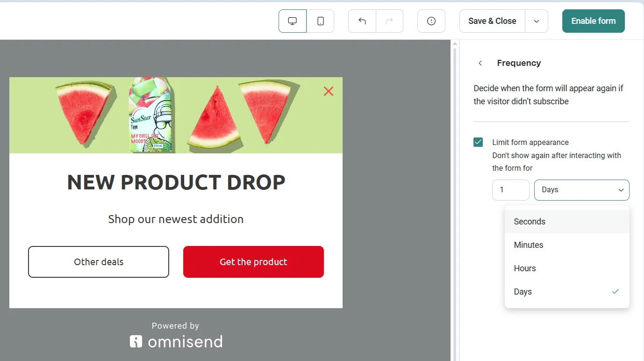Switch to desktop preview icon
644x361 pixels.
pyautogui.click(x=293, y=21)
